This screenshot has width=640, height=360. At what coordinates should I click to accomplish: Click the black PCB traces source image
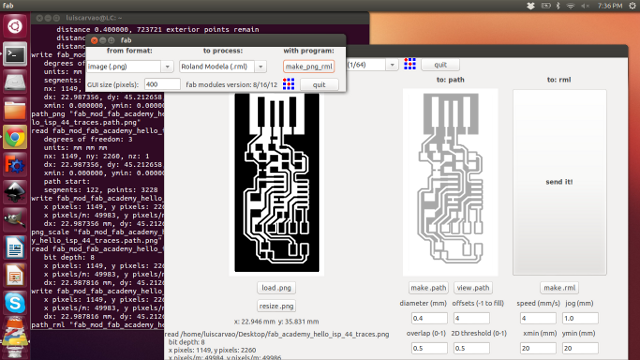[277, 182]
